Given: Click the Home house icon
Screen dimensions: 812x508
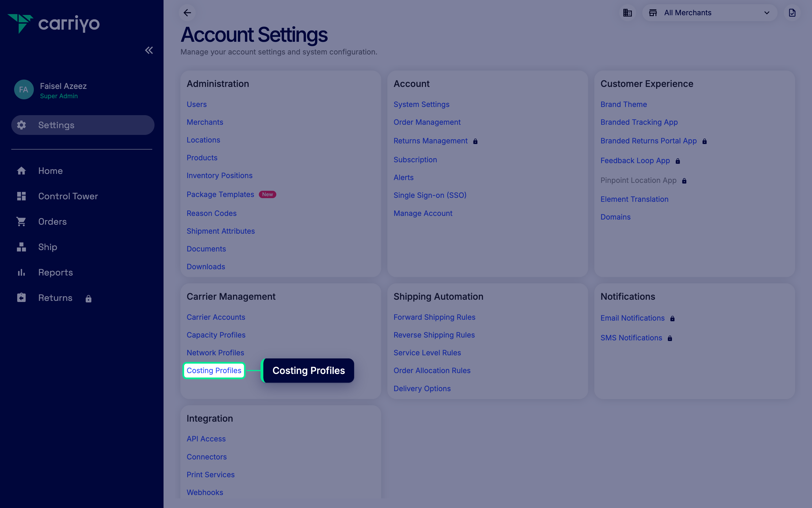Looking at the screenshot, I should point(21,171).
